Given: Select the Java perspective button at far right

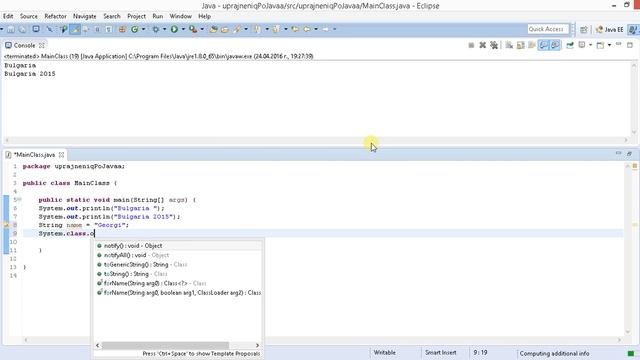Looking at the screenshot, I should 634,29.
